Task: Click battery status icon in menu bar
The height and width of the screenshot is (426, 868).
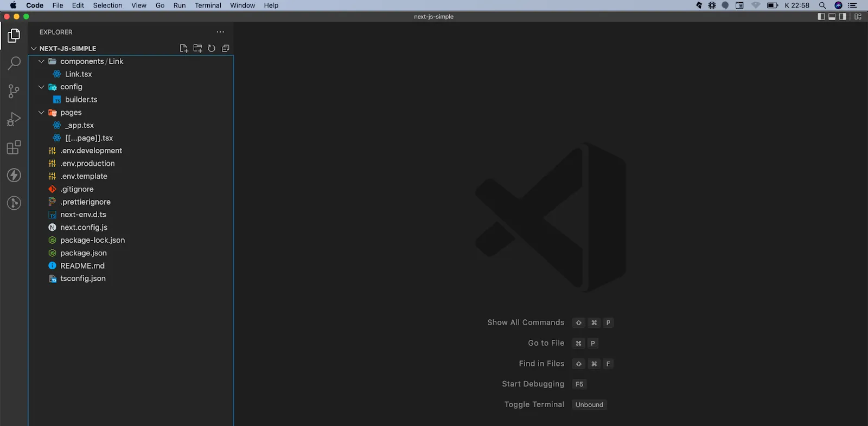Action: coord(773,5)
